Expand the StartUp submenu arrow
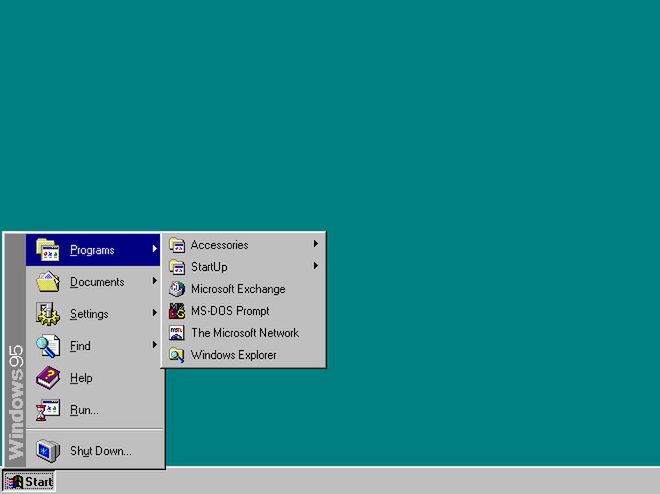The height and width of the screenshot is (494, 660). coord(316,266)
